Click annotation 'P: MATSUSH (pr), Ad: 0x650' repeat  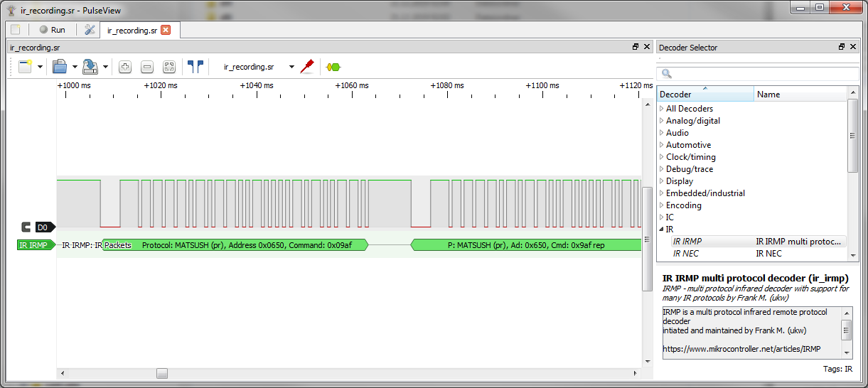point(526,245)
